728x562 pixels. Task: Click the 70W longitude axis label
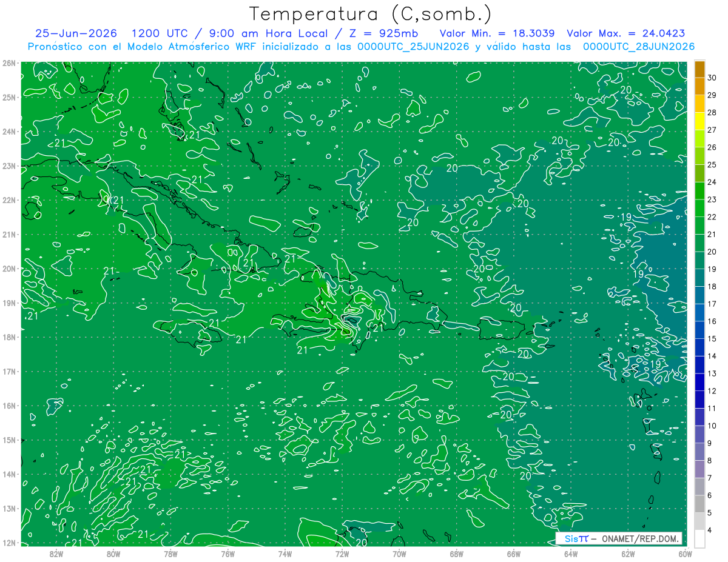pos(399,554)
